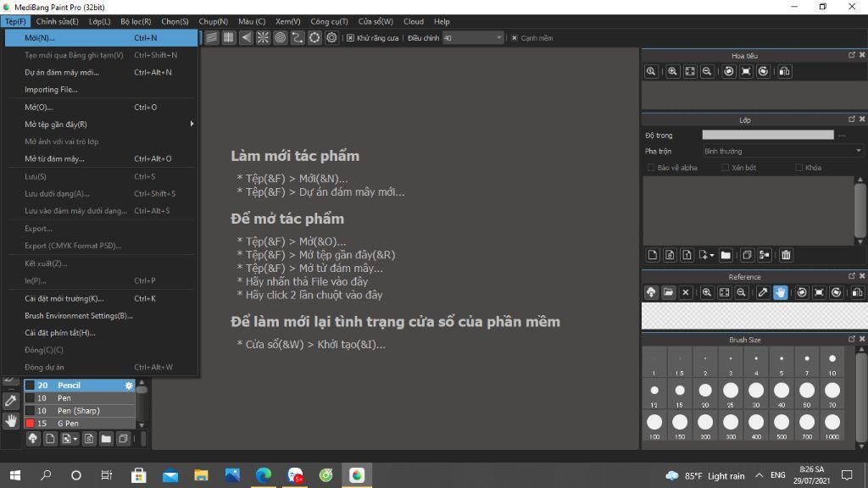Delete layer with the trash icon
The height and width of the screenshot is (488, 868).
pyautogui.click(x=786, y=255)
